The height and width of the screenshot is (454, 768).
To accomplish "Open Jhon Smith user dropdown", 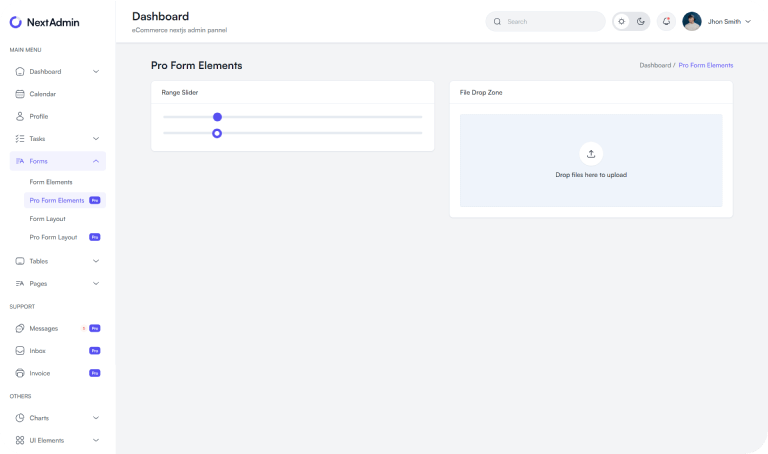I will point(716,21).
